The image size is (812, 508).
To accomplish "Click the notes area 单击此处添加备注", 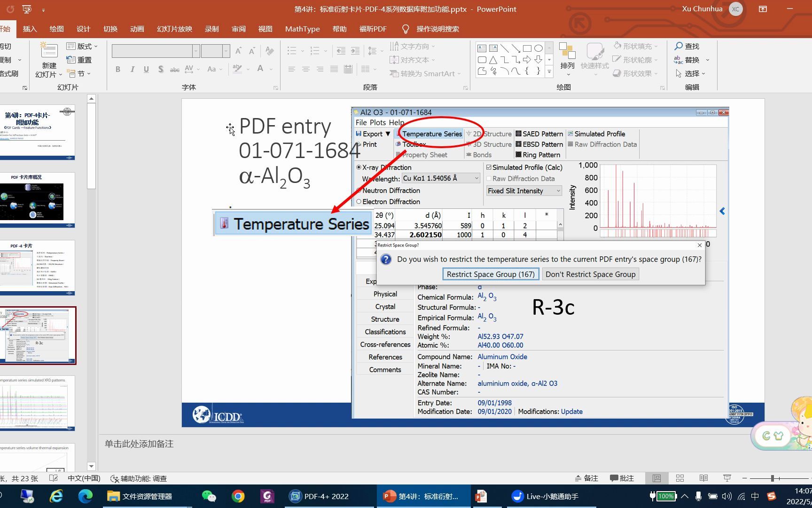I will click(x=139, y=444).
